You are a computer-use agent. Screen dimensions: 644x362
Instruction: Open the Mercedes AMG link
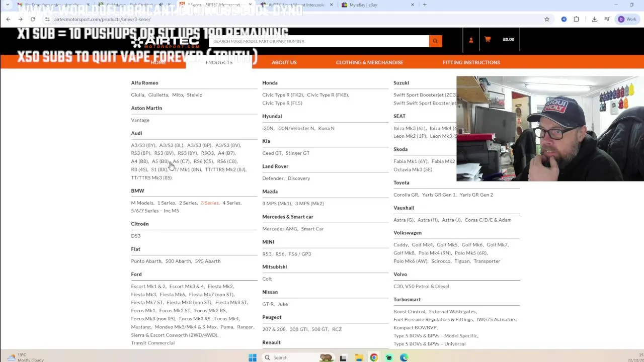pyautogui.click(x=280, y=229)
